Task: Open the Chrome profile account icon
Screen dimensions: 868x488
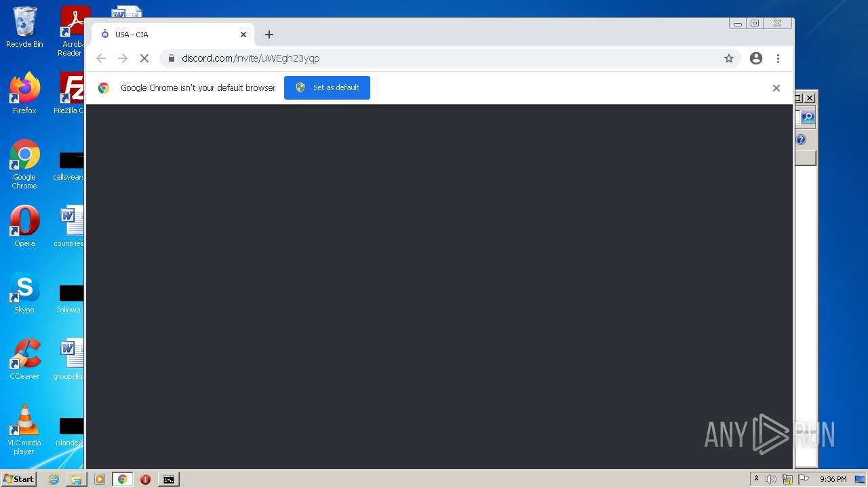Action: [x=756, y=58]
